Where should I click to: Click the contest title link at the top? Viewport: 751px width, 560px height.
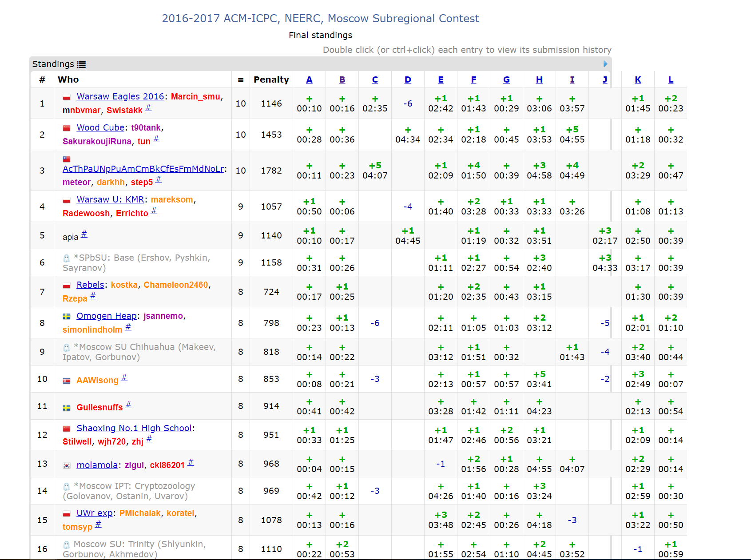tap(320, 18)
